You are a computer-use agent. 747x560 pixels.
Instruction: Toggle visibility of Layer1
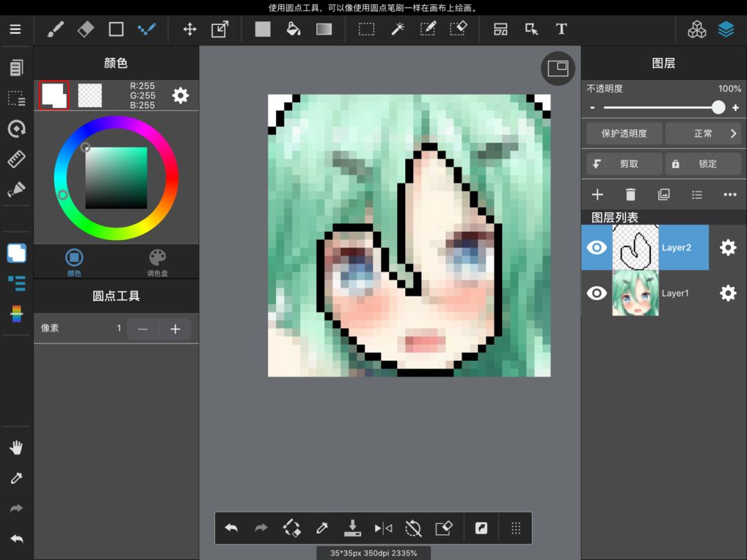(x=596, y=293)
